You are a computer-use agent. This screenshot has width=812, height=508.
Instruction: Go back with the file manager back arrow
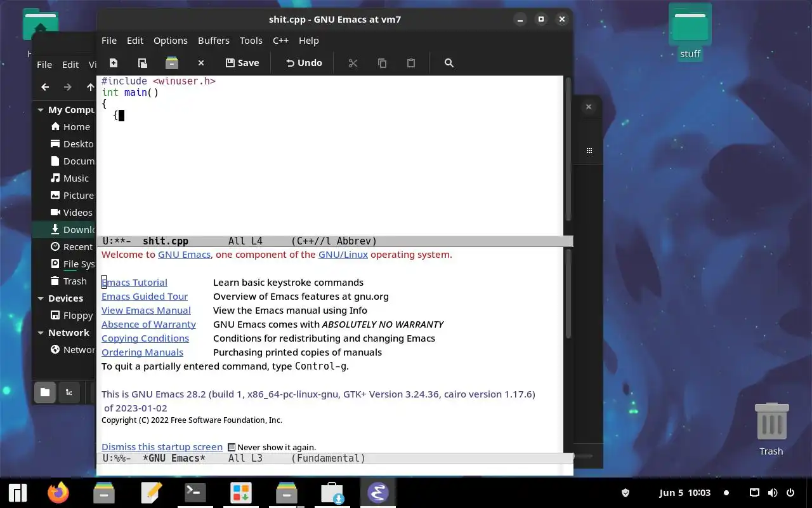tap(45, 87)
